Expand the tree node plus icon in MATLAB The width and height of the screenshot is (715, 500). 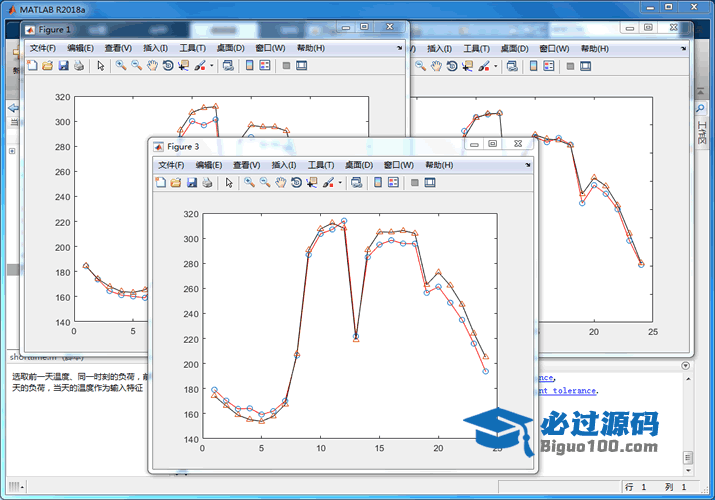[x=12, y=151]
